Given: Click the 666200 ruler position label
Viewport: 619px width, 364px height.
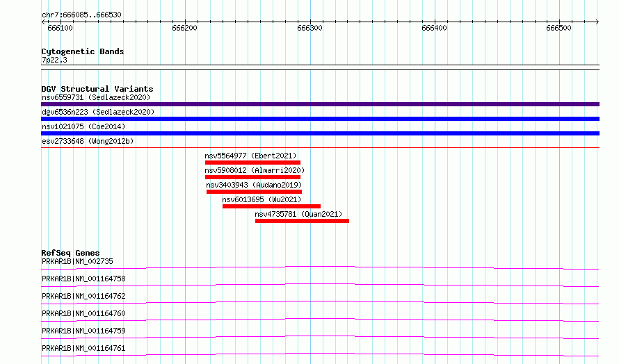Looking at the screenshot, I should [x=185, y=28].
